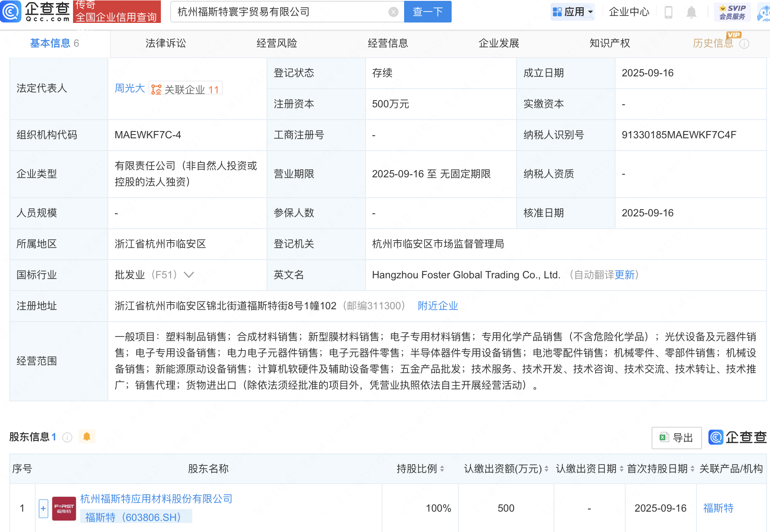Click the Qichacha logo at top left

(35, 11)
